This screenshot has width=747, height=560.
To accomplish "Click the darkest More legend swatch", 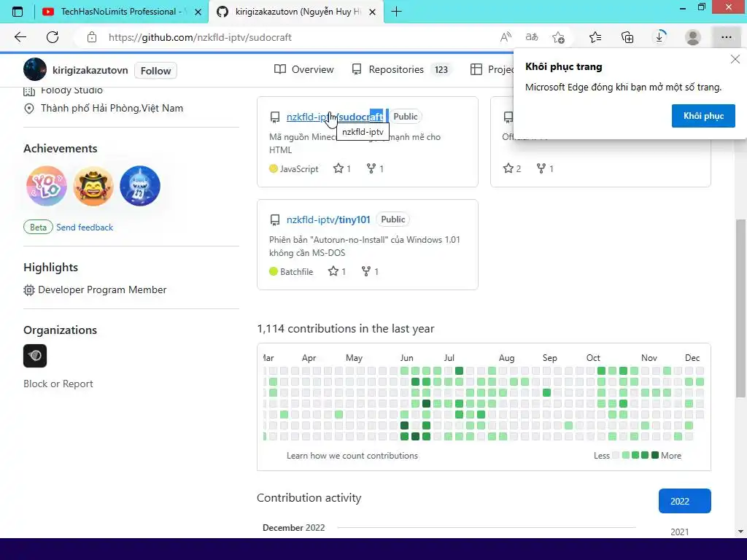I will [655, 455].
